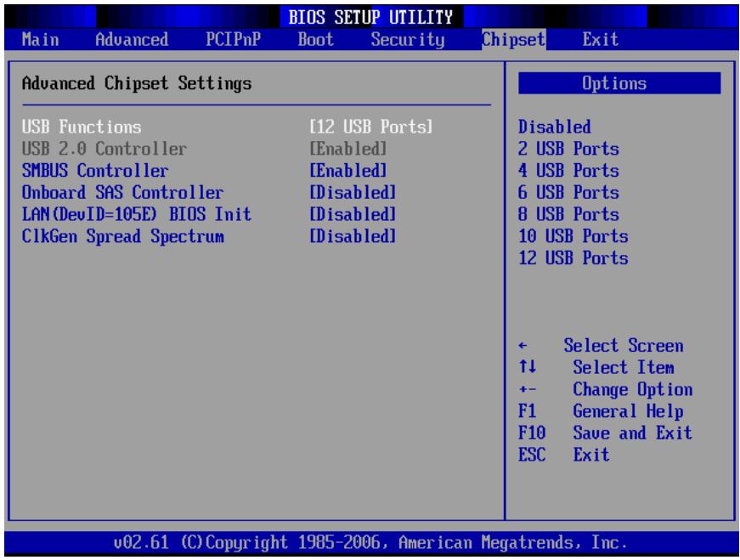Select the Security tab

[x=408, y=40]
